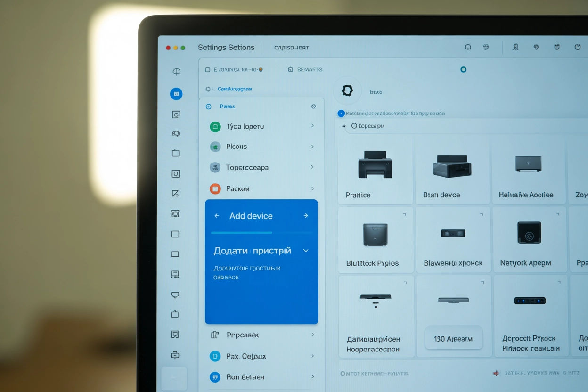Open the Toperсceapa list item
This screenshot has width=588, height=392.
click(261, 167)
